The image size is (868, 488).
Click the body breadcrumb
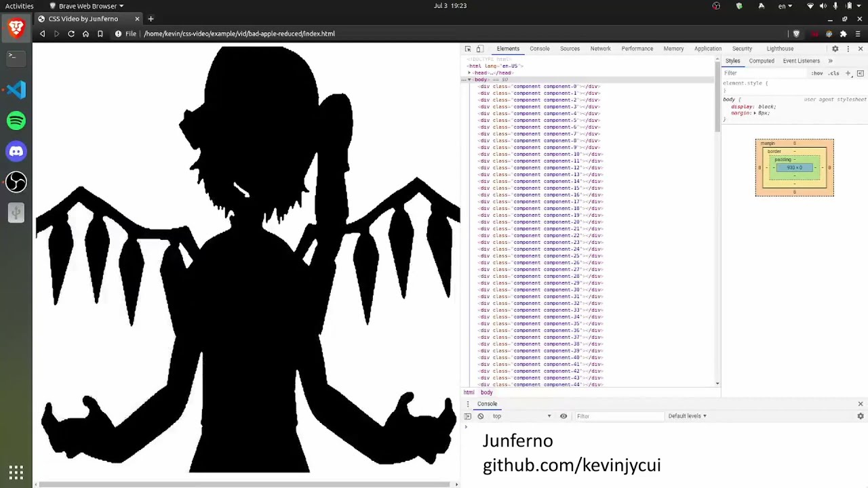point(486,392)
